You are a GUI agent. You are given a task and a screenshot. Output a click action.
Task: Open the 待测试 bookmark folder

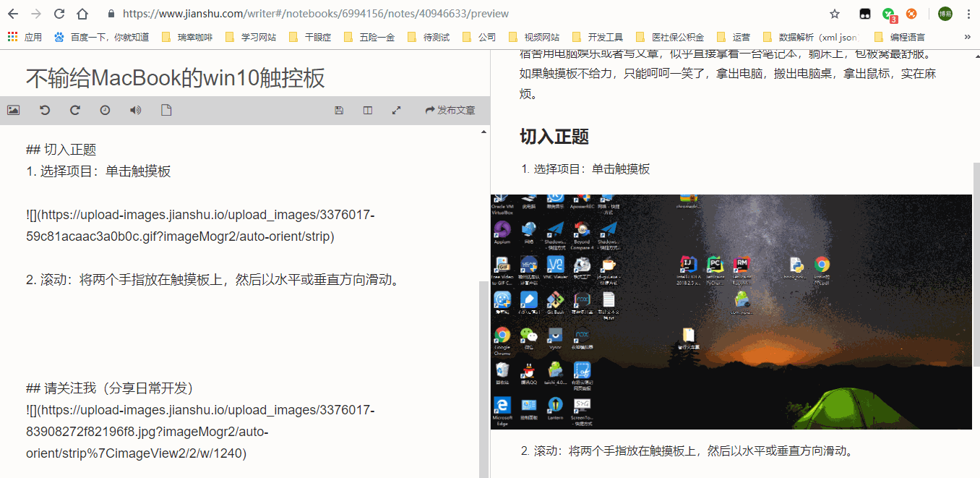[x=429, y=37]
